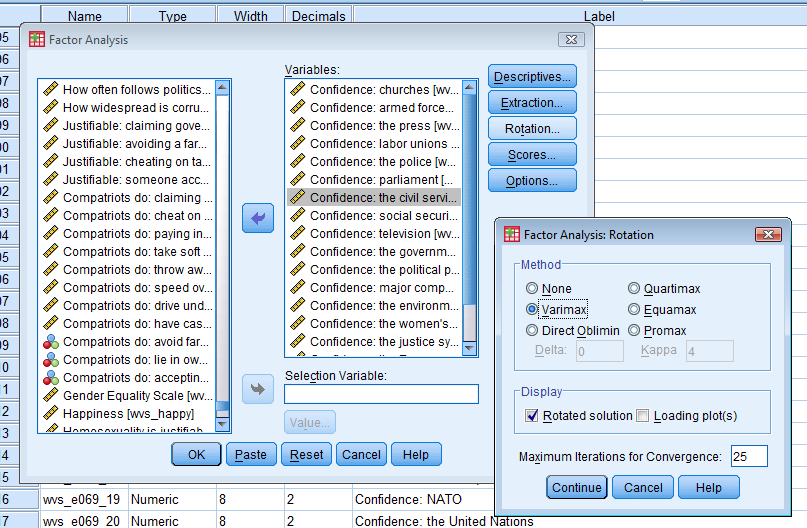The image size is (807, 528).
Task: Select the None rotation method
Action: tap(533, 288)
